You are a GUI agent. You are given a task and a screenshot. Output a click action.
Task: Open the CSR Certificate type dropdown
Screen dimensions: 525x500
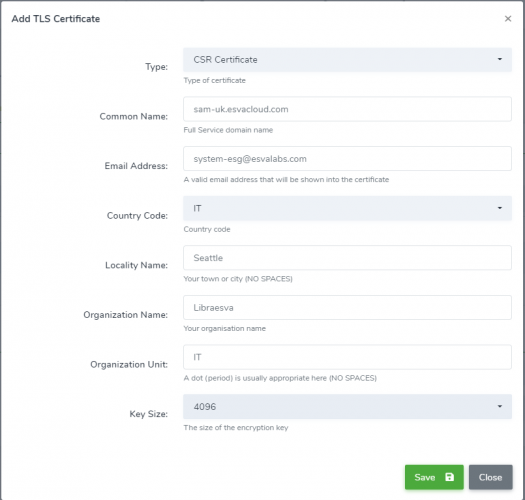pos(347,60)
